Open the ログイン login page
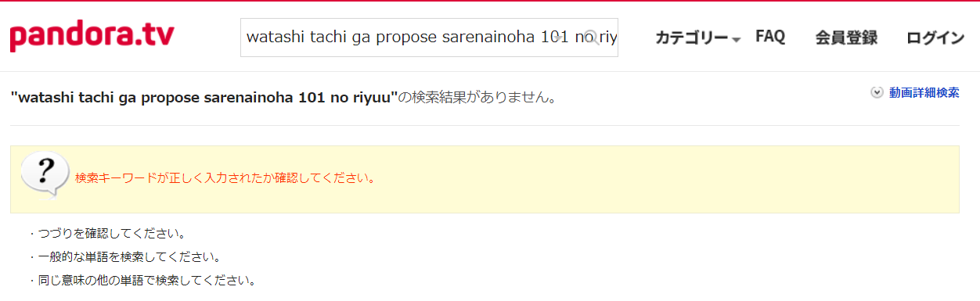This screenshot has width=980, height=301. click(x=935, y=38)
